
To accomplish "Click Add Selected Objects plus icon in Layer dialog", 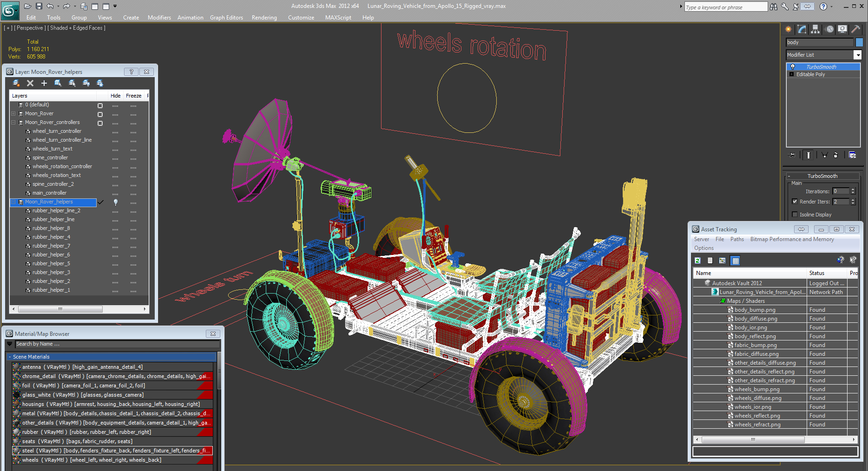I will [44, 83].
